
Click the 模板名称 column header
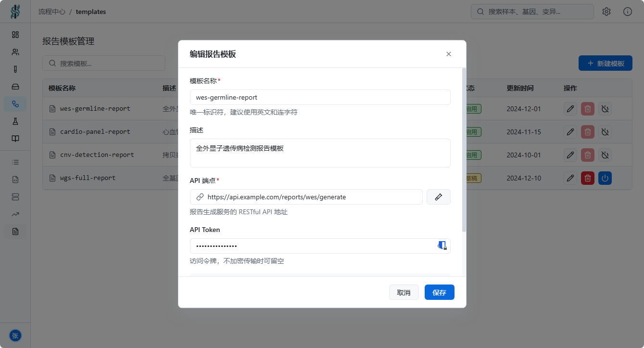pyautogui.click(x=62, y=88)
